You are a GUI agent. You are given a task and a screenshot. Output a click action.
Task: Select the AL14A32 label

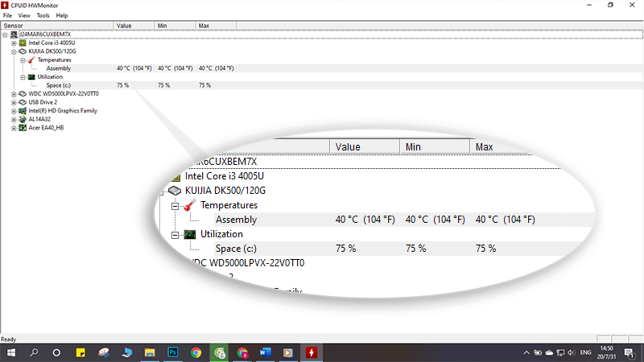pos(39,119)
